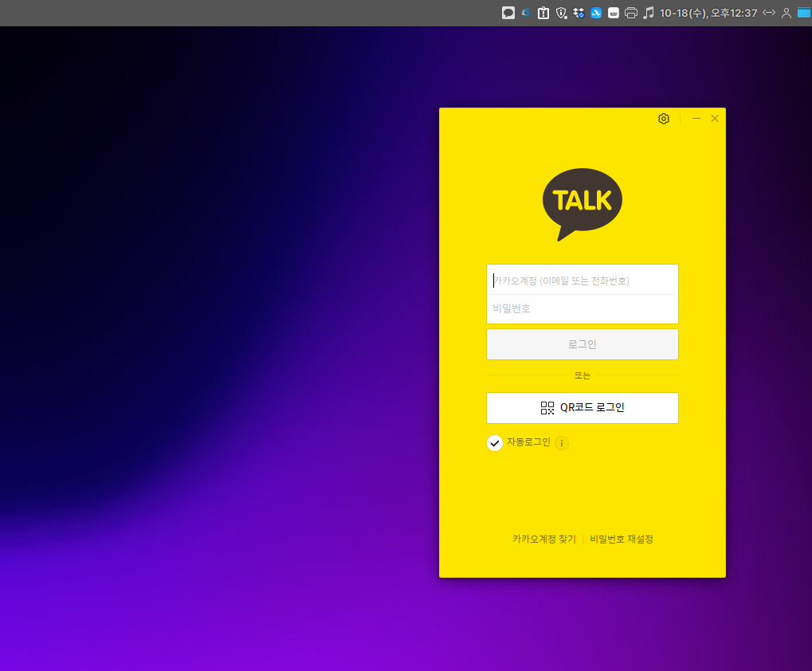Click the printer icon in system tray
This screenshot has height=671, width=812.
point(631,13)
